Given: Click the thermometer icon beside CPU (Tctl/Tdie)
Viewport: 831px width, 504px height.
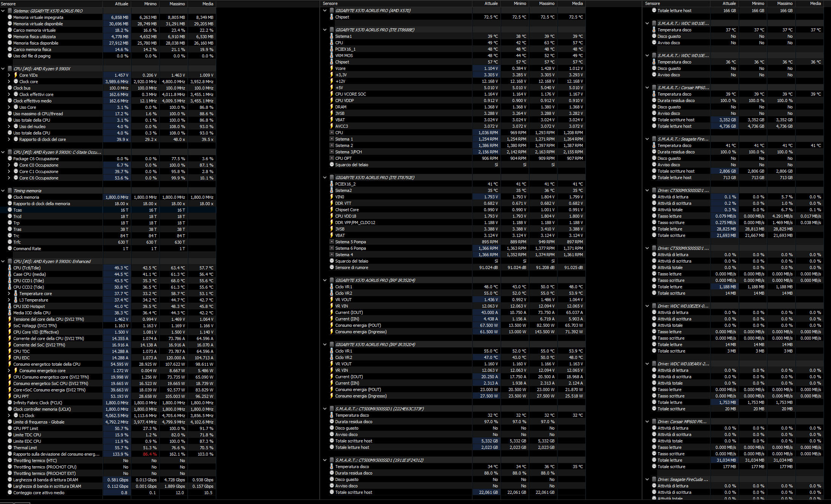Looking at the screenshot, I should (x=10, y=268).
